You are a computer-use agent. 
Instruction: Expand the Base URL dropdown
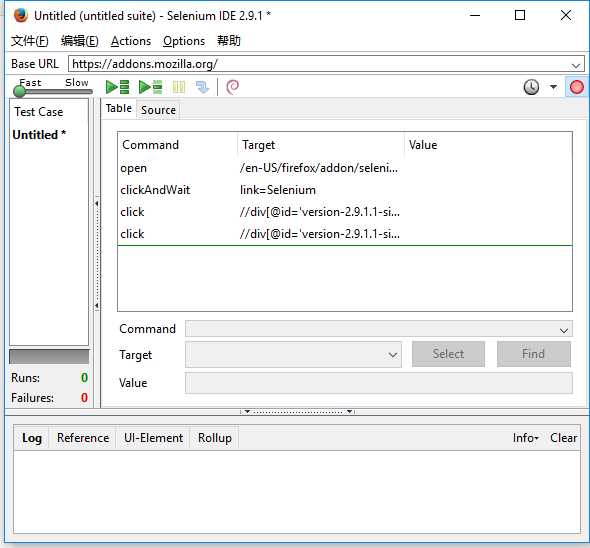pos(575,65)
